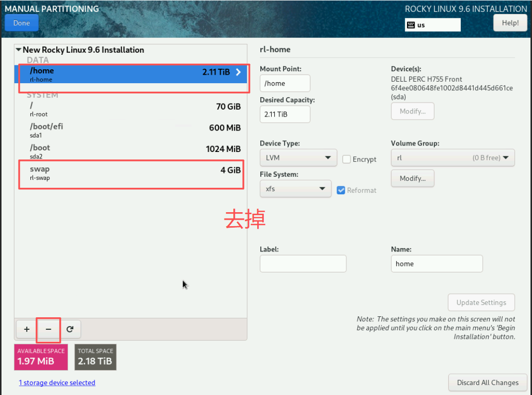Enable the Encrypt checkbox

pos(347,159)
